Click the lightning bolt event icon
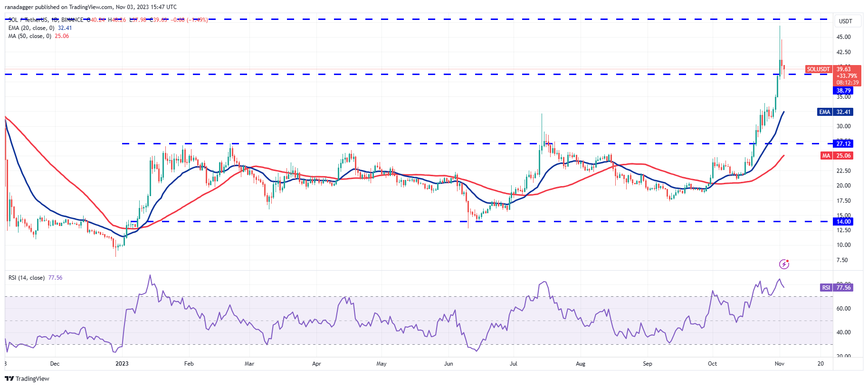868x387 pixels. (784, 264)
